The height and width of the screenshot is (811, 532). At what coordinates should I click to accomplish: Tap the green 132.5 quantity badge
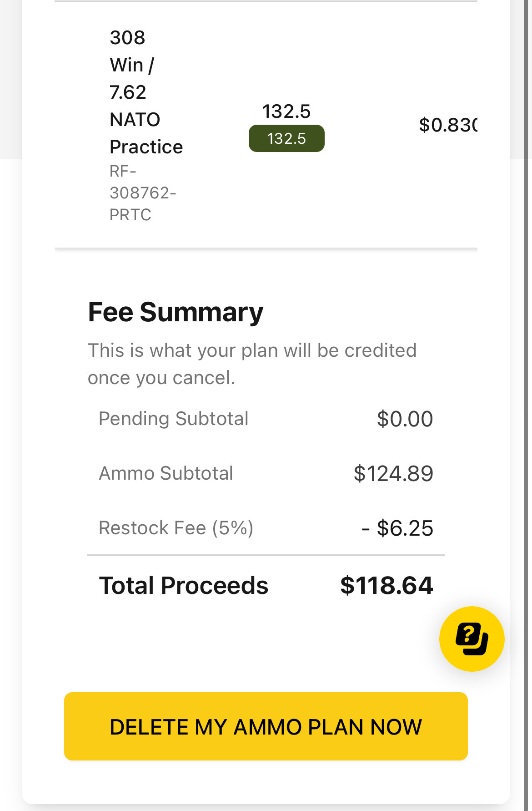pyautogui.click(x=286, y=138)
